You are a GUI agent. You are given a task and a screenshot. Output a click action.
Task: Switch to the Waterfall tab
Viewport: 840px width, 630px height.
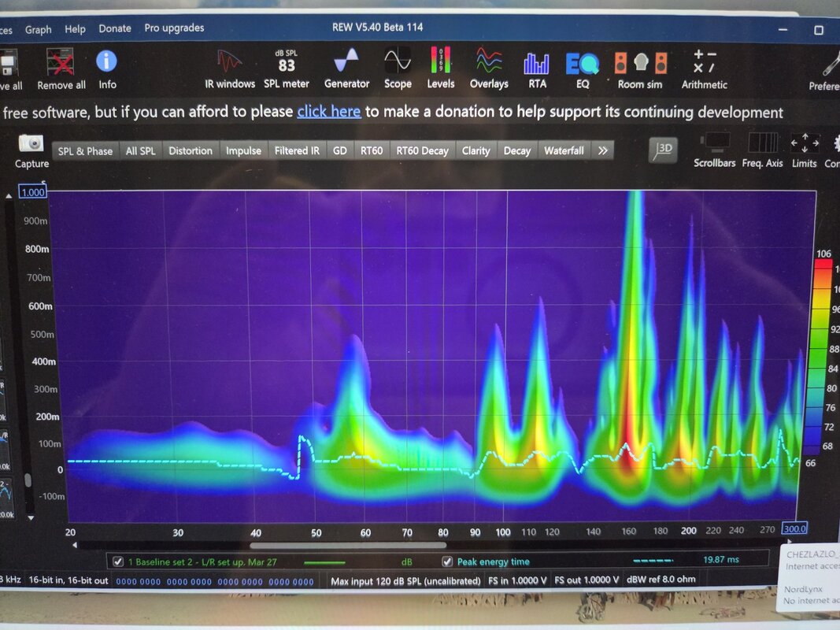coord(564,150)
